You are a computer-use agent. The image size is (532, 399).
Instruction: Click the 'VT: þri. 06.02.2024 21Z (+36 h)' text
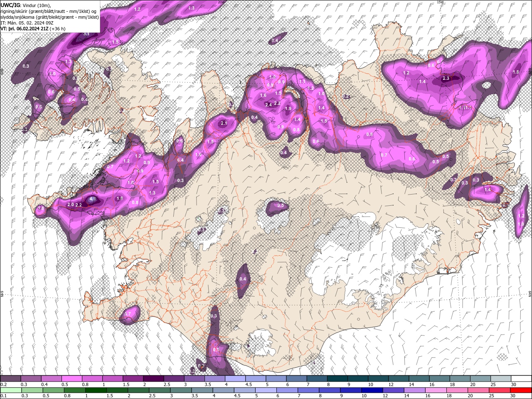[33, 29]
